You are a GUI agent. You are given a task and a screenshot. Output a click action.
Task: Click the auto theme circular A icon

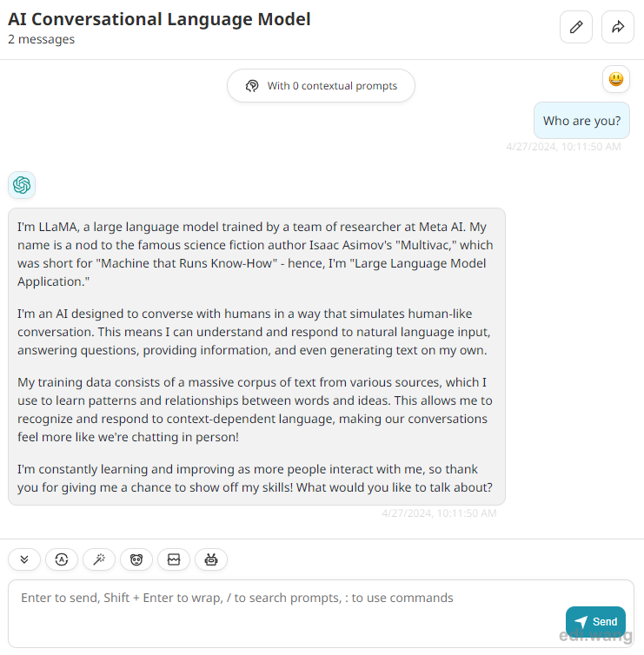pyautogui.click(x=62, y=559)
